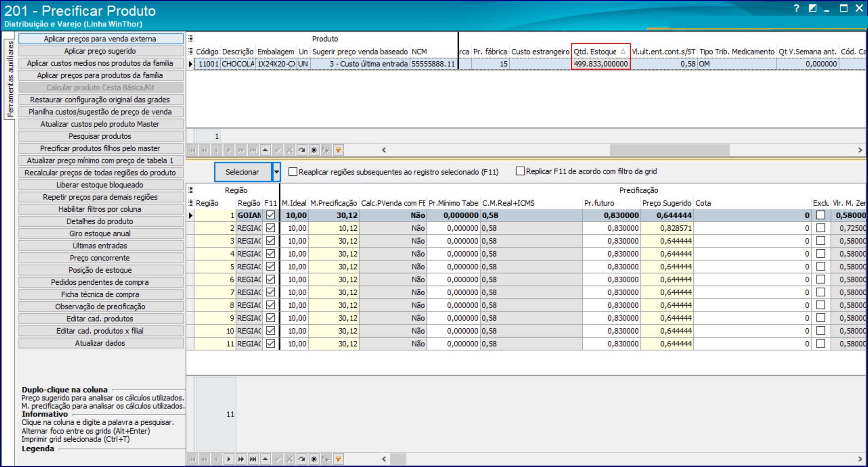Click goto-bookmark icon in upper product navigator
Image resolution: width=868 pixels, height=467 pixels.
[326, 150]
